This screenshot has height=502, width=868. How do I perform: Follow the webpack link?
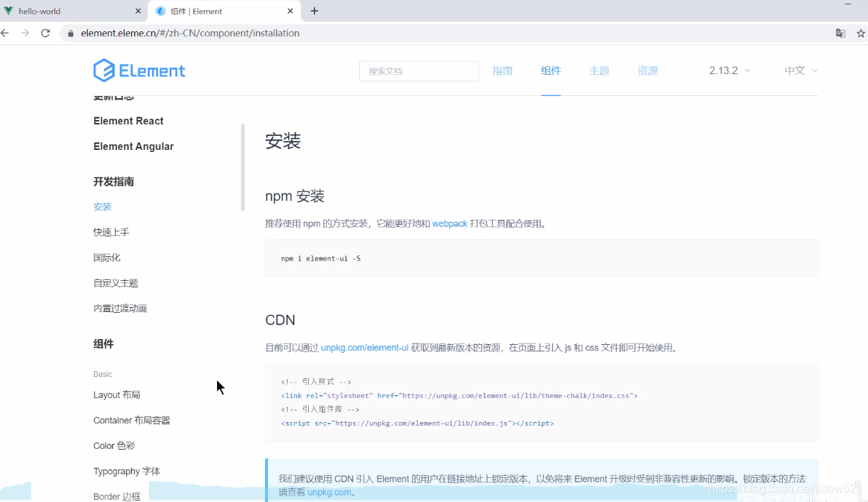coord(449,224)
